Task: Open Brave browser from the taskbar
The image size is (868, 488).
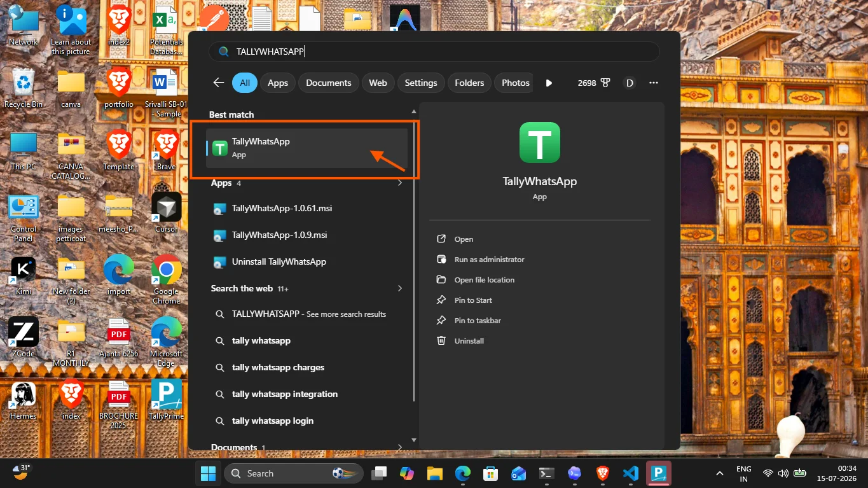Action: pyautogui.click(x=602, y=473)
